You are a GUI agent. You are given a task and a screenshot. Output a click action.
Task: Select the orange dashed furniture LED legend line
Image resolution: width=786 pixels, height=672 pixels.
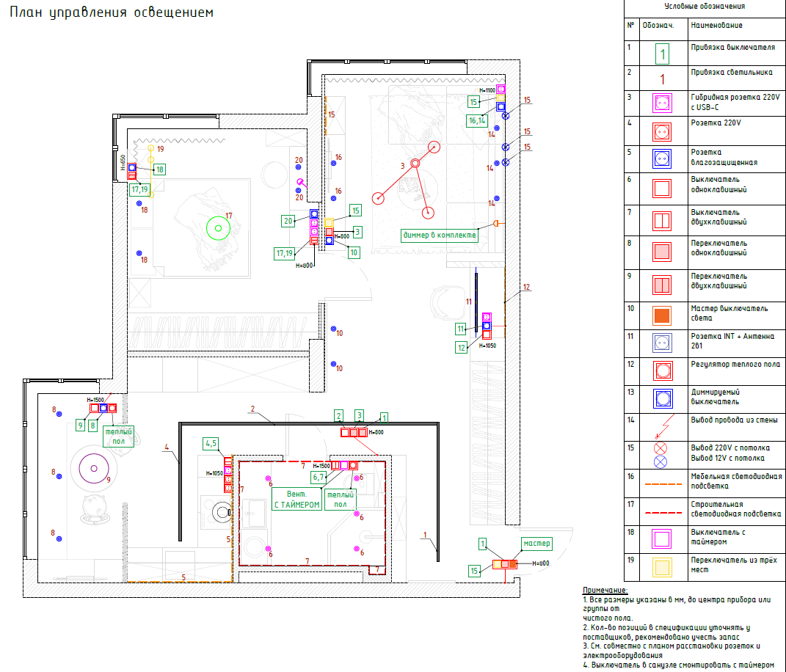click(663, 485)
